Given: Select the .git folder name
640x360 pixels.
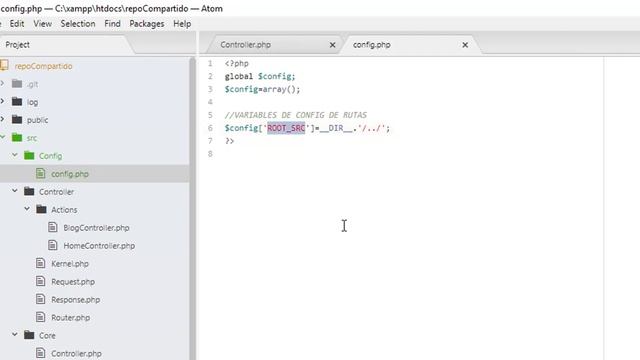Looking at the screenshot, I should [x=32, y=84].
